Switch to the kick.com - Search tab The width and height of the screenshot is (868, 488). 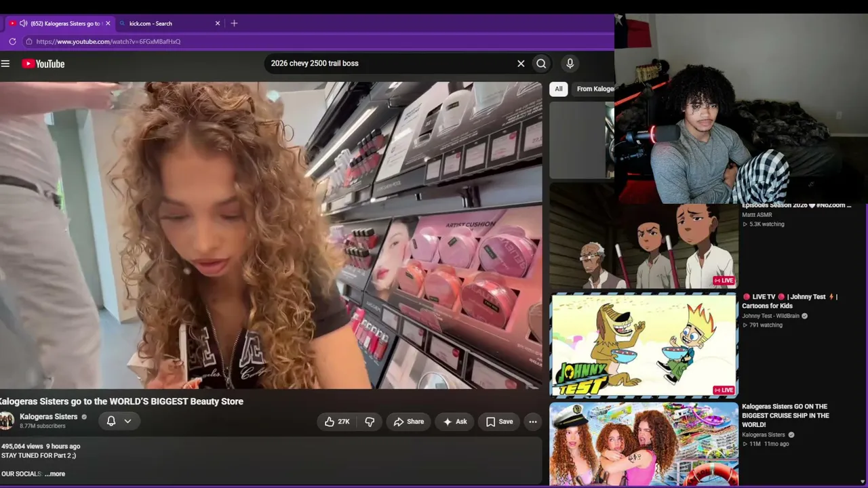click(x=168, y=23)
